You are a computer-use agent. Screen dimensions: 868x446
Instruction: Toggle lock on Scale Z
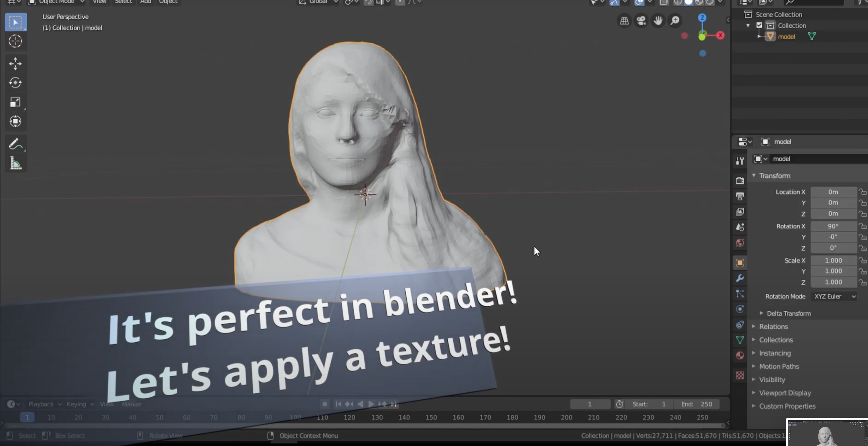point(863,282)
